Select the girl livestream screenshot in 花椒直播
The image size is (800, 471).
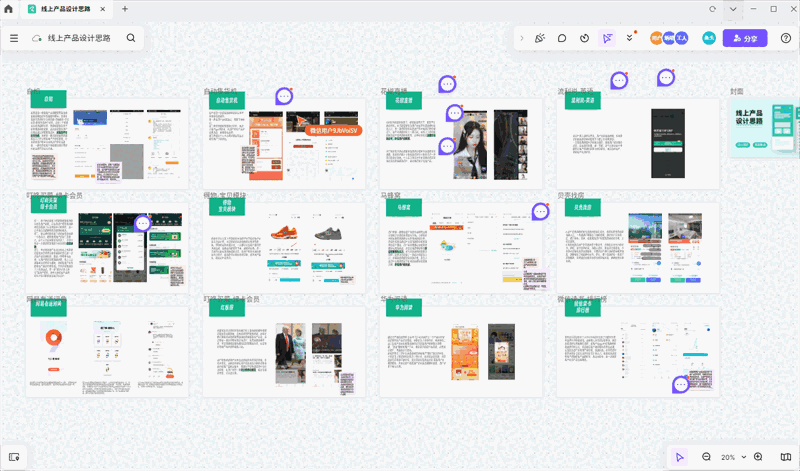pos(470,144)
